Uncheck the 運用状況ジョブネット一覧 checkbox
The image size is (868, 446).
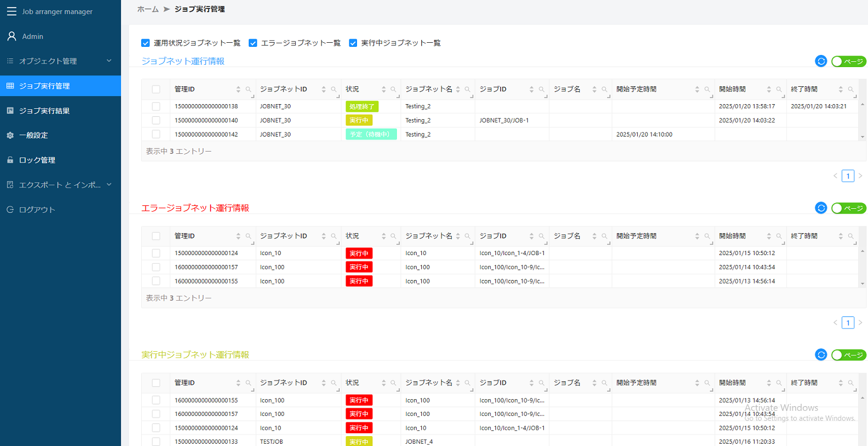145,42
